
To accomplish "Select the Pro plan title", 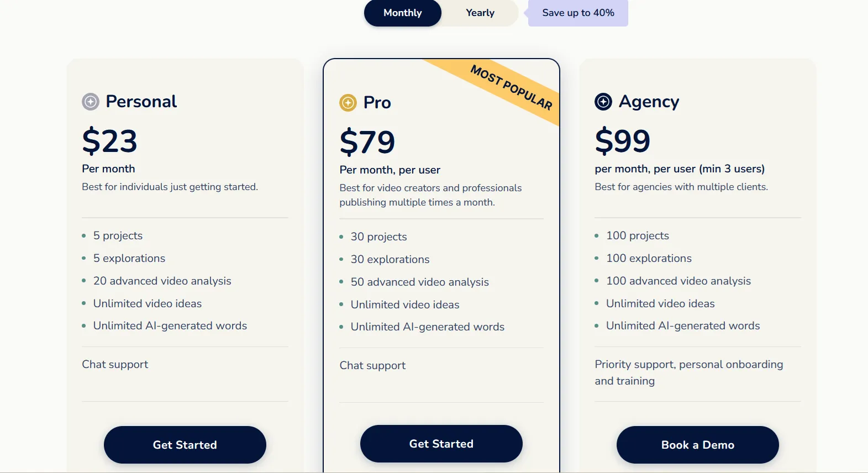I will [x=377, y=103].
